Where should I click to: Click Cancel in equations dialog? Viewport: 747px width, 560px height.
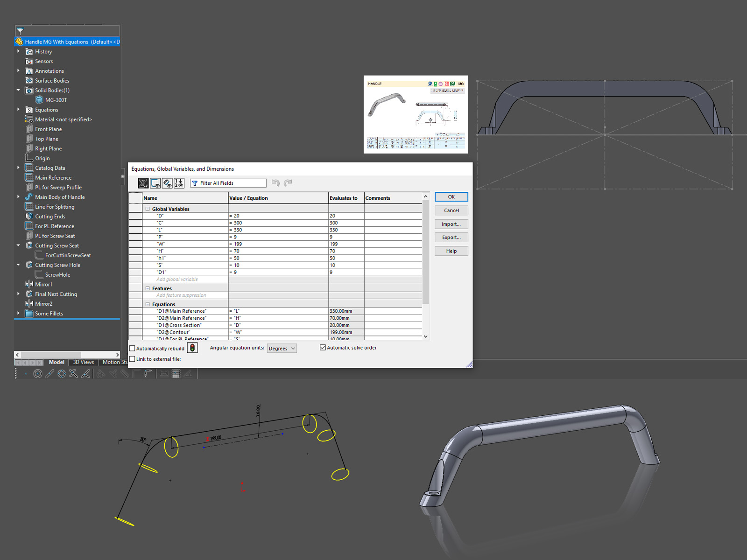point(451,210)
